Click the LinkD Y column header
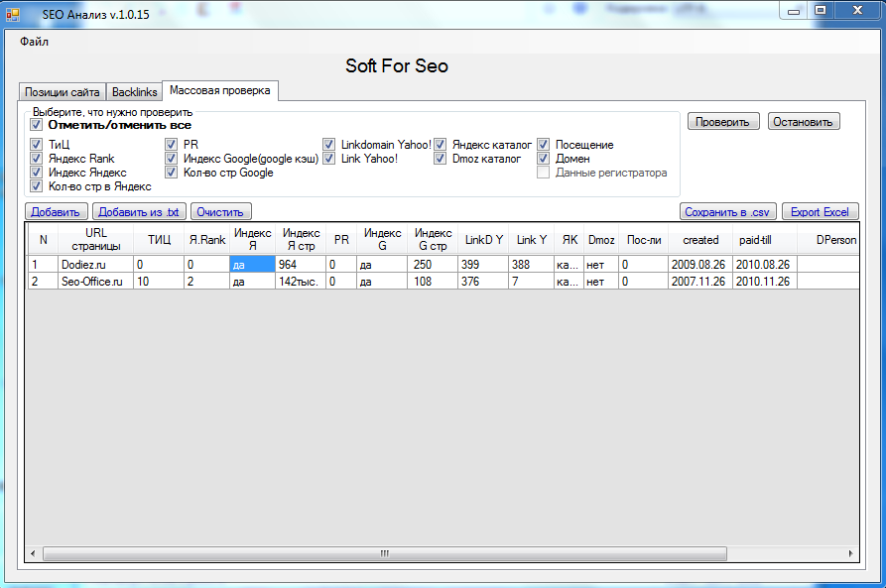 (x=483, y=240)
